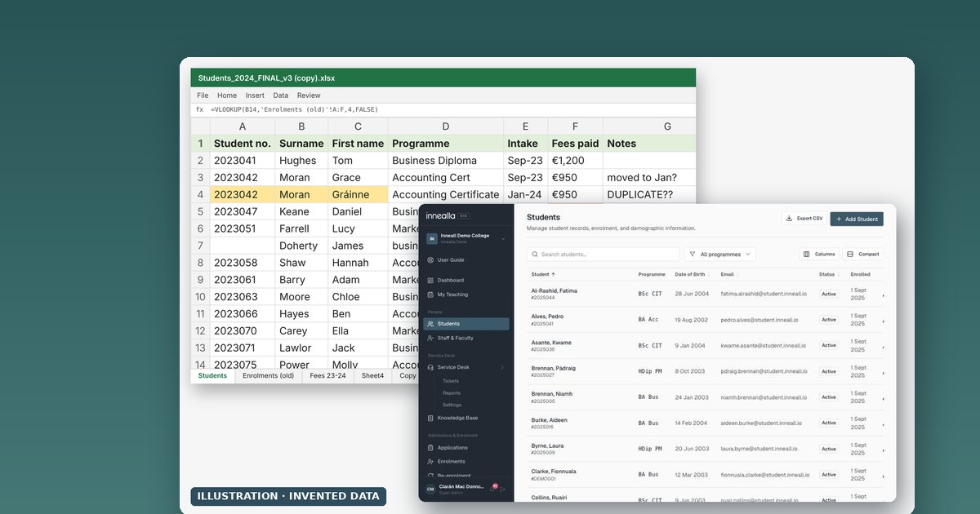Expand the Service Desk submenu chevron

[x=502, y=367]
